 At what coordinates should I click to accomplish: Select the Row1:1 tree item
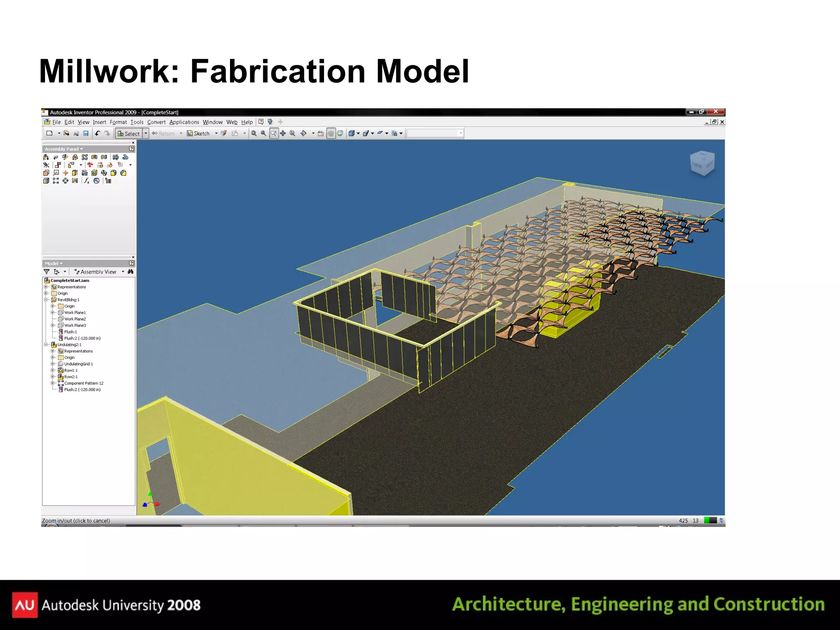pos(68,370)
